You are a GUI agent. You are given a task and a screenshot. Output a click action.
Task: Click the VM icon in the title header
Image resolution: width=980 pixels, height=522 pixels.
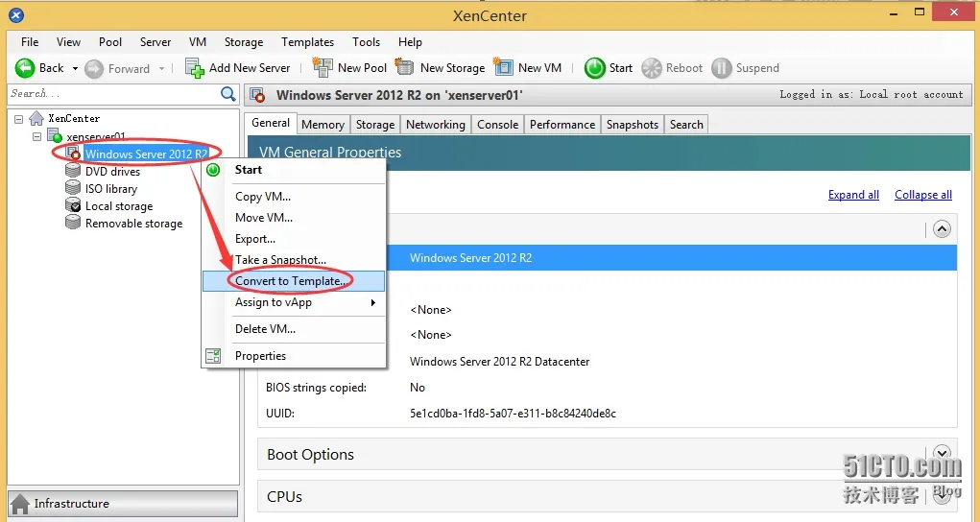pyautogui.click(x=257, y=95)
